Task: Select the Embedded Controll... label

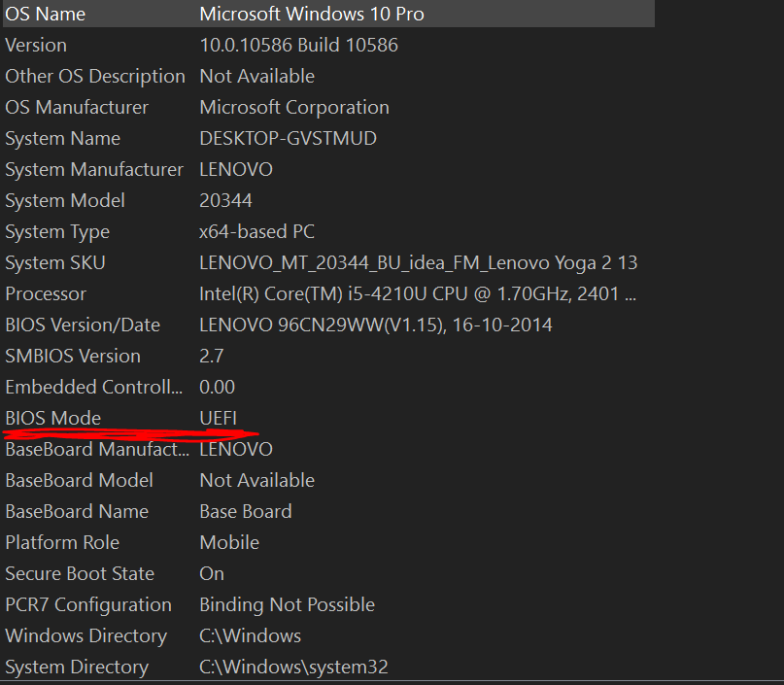Action: click(x=93, y=387)
